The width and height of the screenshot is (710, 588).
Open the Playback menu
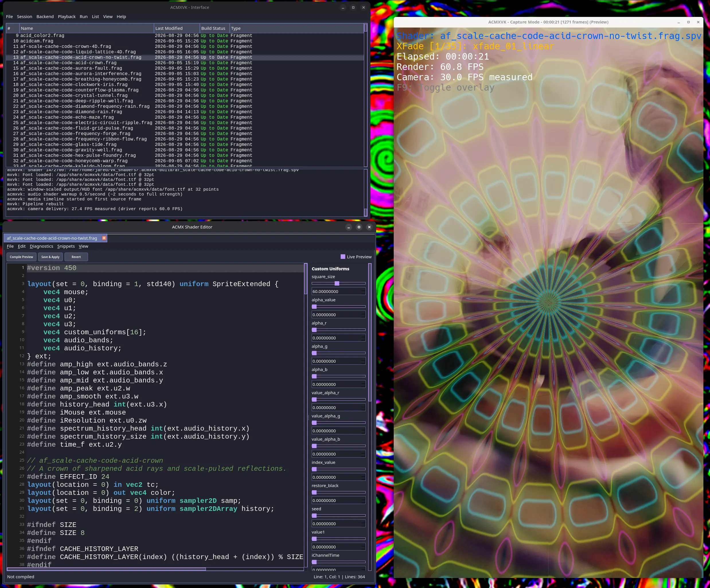coord(67,17)
